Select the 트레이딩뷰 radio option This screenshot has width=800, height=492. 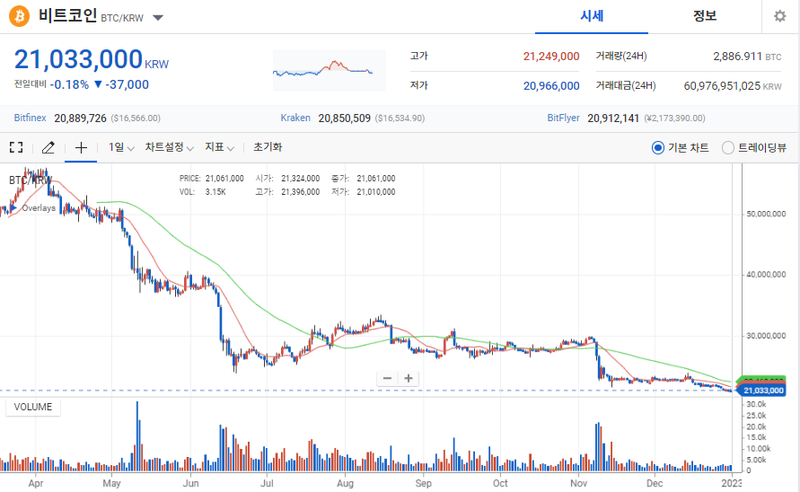pyautogui.click(x=728, y=147)
